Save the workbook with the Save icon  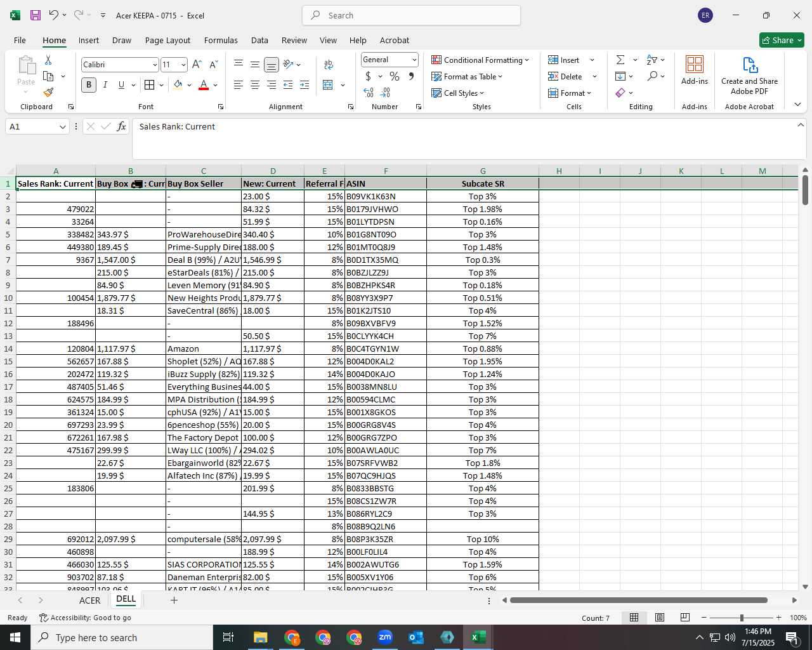point(36,15)
